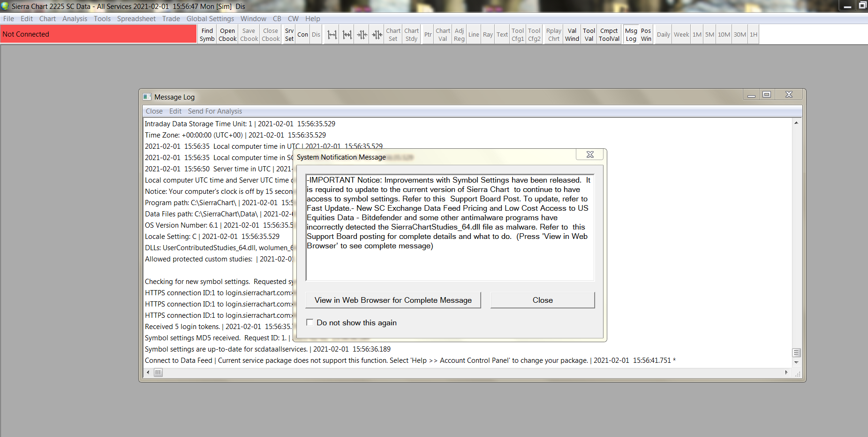Screen dimensions: 868x437
Task: Select the Adj Reg tool
Action: click(x=459, y=35)
